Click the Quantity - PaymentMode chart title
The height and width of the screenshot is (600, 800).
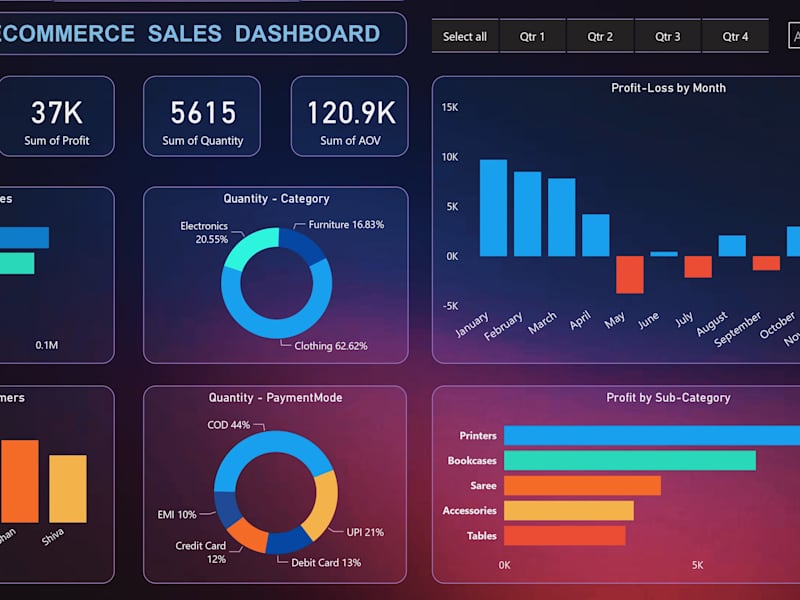[x=276, y=397]
